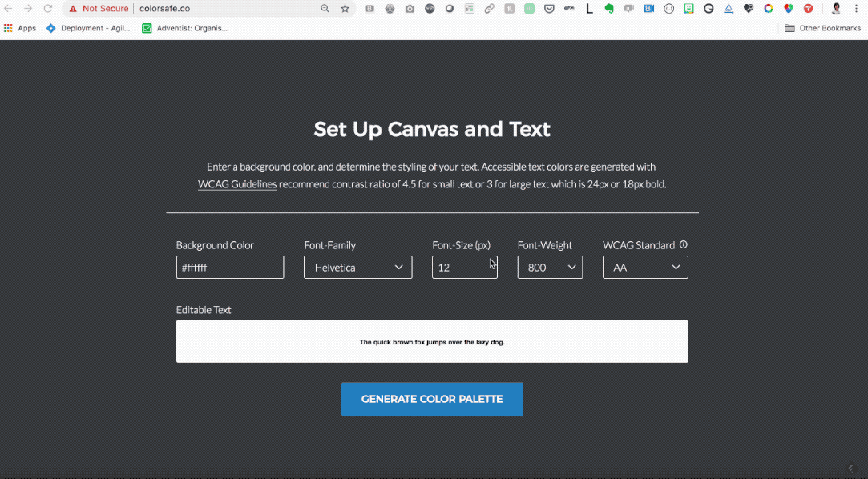Open the chain link extension icon
This screenshot has height=479, width=868.
[490, 8]
